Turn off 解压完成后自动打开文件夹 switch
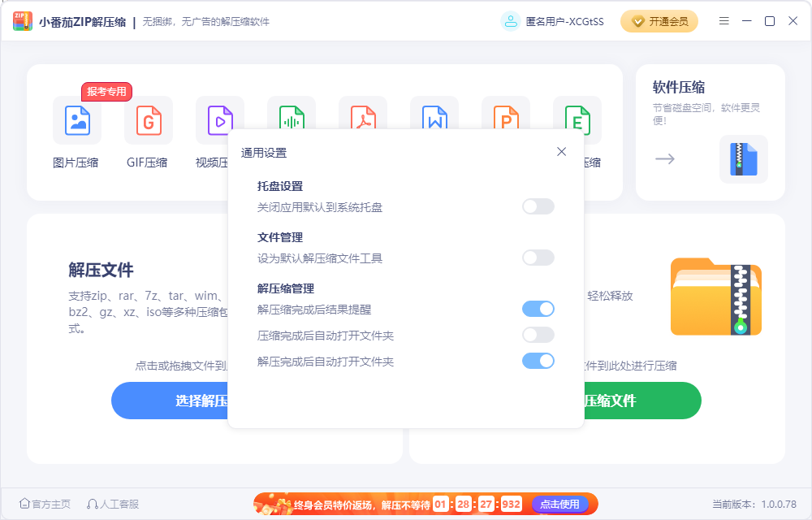Image resolution: width=812 pixels, height=520 pixels. [538, 361]
